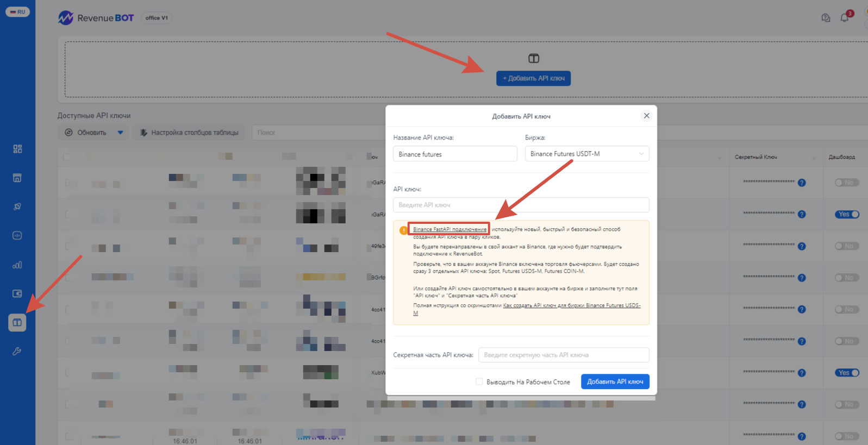868x445 pixels.
Task: Expand arrow next to Обновить button
Action: tap(120, 133)
